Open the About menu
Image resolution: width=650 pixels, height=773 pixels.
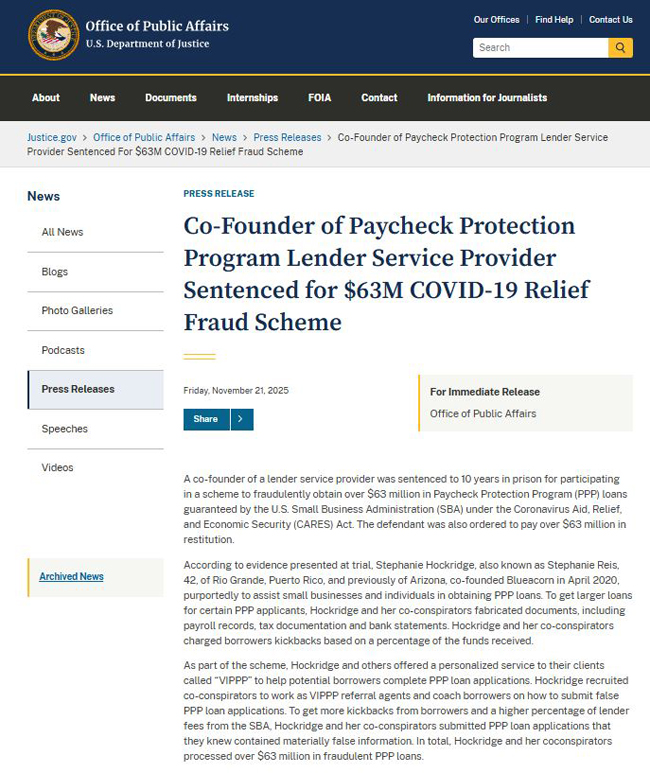(46, 98)
